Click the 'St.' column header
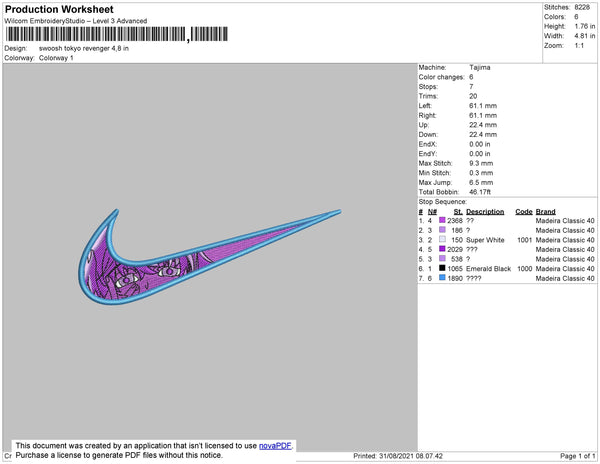Screen dimensions: 600x464 (458, 212)
